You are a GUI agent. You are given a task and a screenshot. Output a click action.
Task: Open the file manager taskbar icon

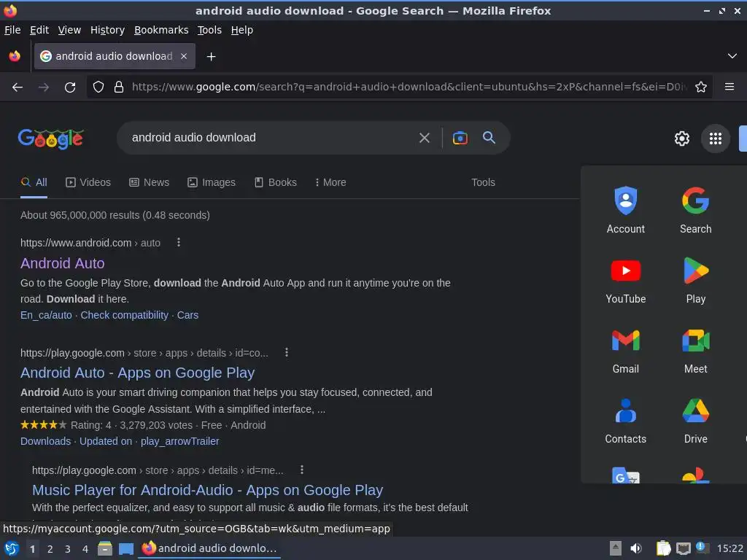pos(105,548)
